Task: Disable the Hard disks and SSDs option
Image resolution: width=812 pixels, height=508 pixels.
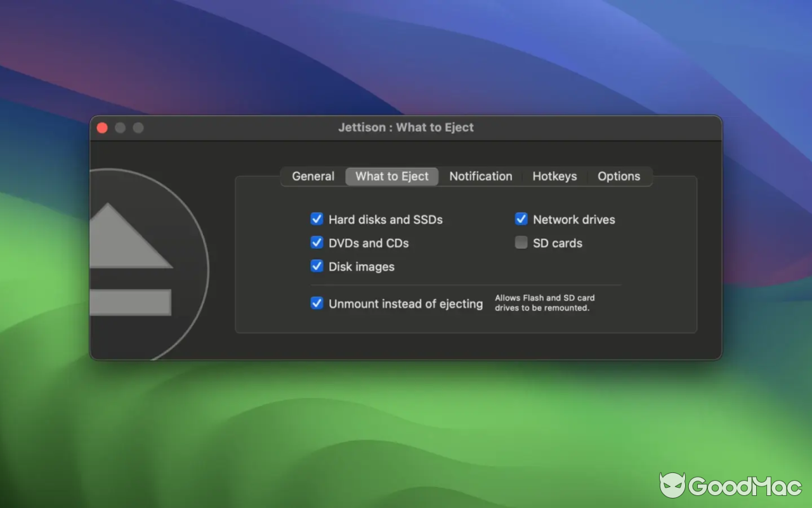Action: pyautogui.click(x=317, y=218)
